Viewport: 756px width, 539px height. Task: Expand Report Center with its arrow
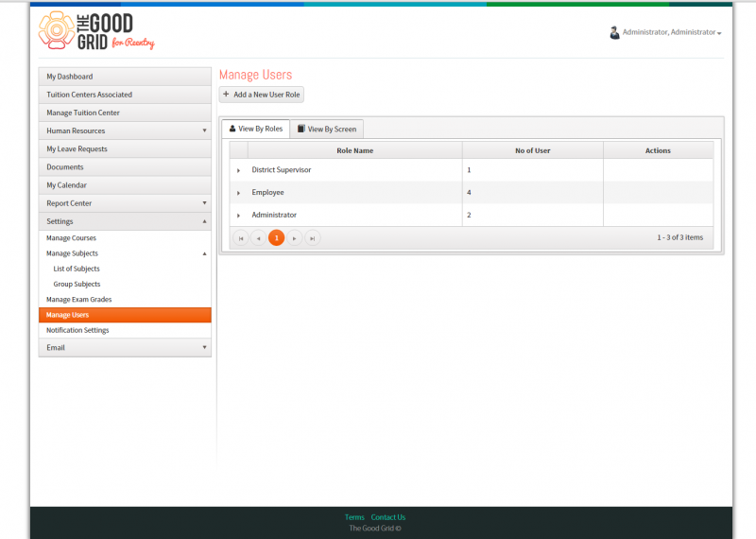click(204, 203)
